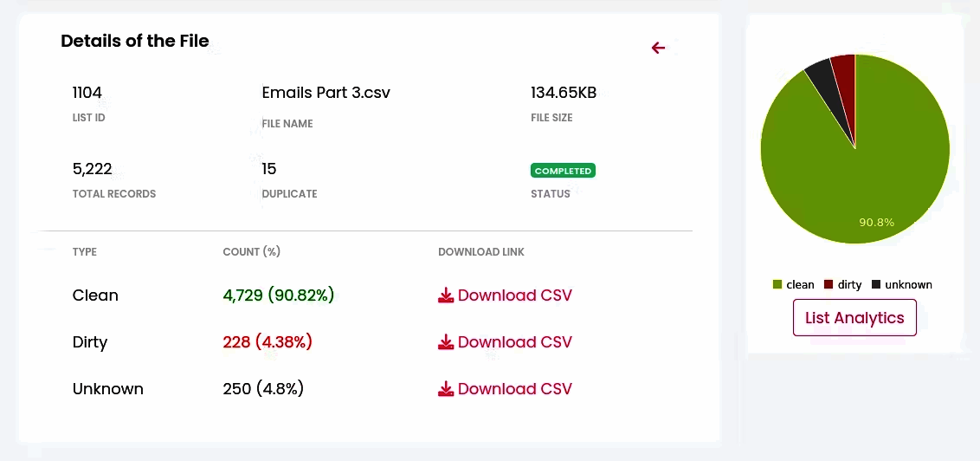Toggle the clean legend green swatch

[x=777, y=284]
